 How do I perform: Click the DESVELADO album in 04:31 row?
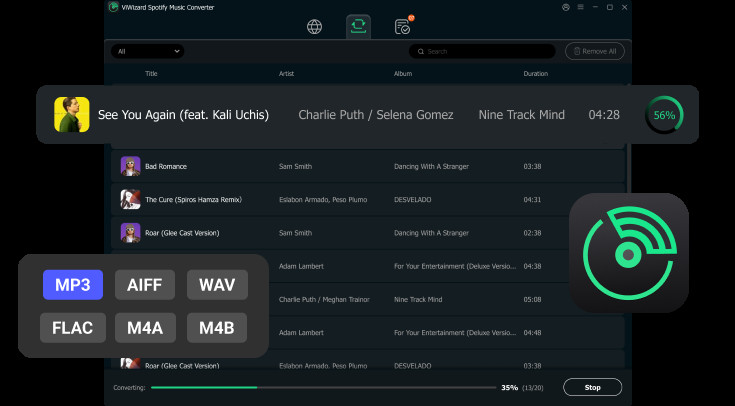point(412,200)
